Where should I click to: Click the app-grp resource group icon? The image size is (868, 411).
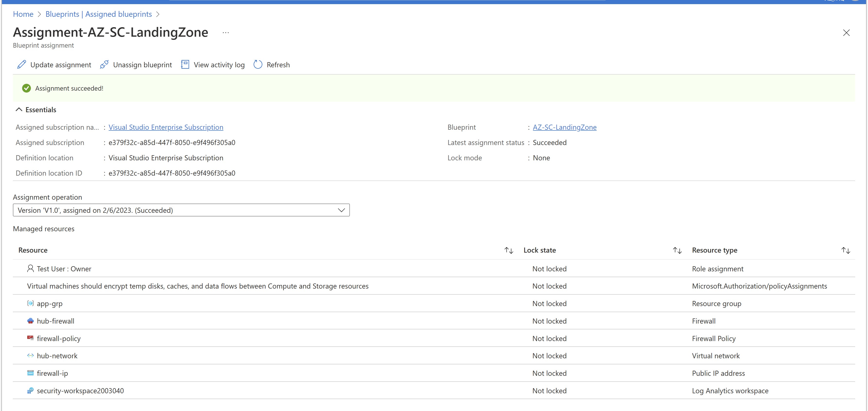[x=30, y=303]
